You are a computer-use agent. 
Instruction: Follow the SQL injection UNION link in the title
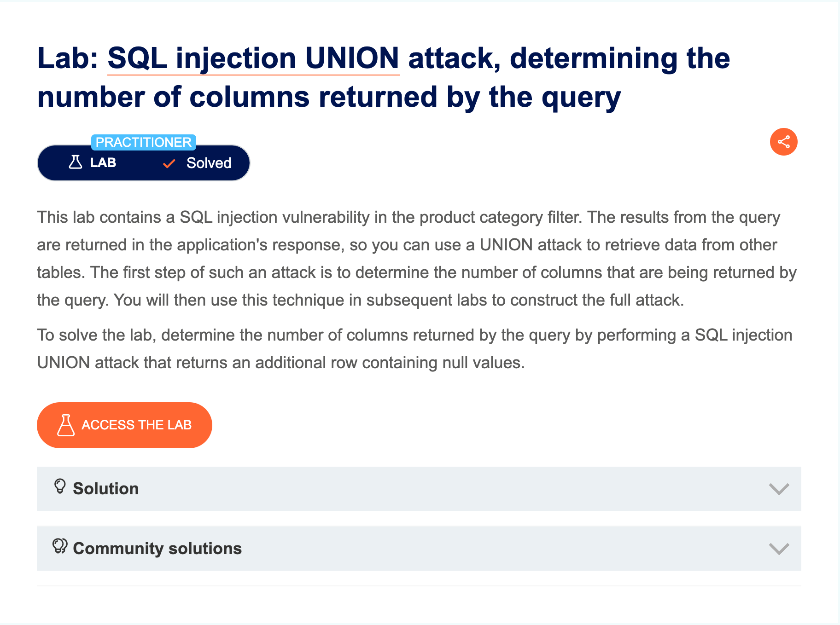click(253, 58)
